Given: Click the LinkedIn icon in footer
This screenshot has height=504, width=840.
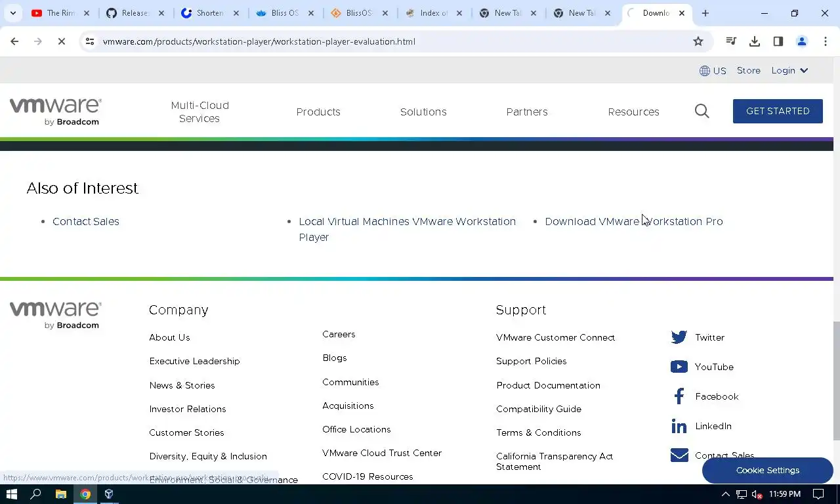Looking at the screenshot, I should tap(679, 426).
